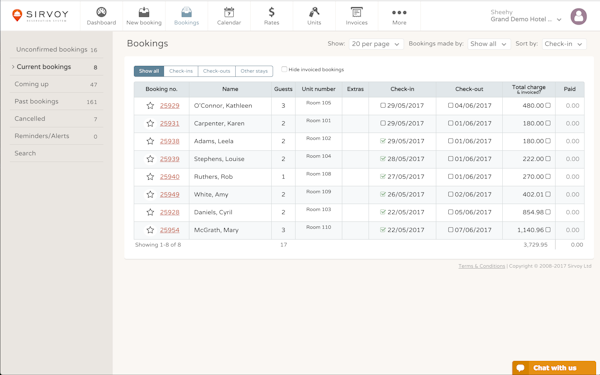Click check-out date 07/06/2017

tap(473, 230)
